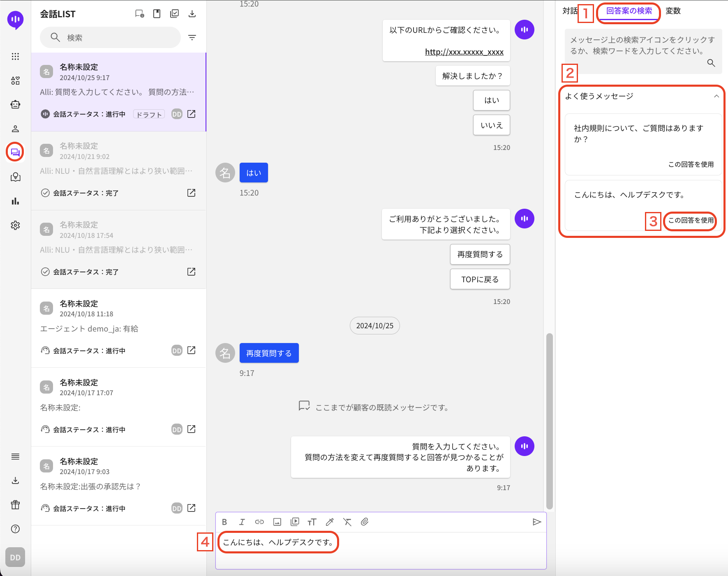Toggle the hamburger menu in left sidebar
Viewport: 728px width, 576px height.
point(15,456)
